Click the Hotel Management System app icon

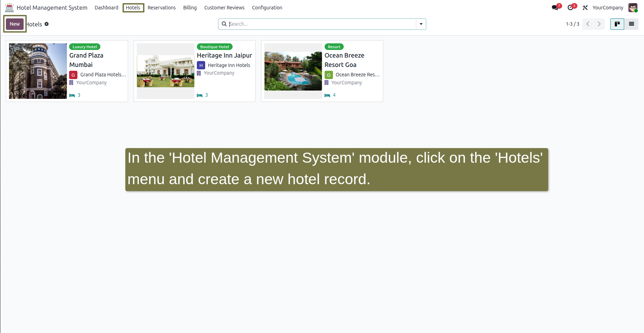[9, 8]
